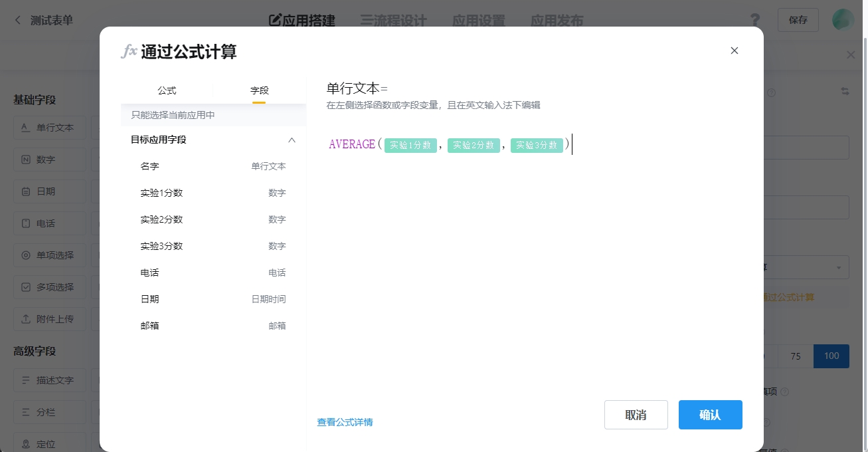Viewport: 868px width, 452px height.
Task: Select the 附件上传 upload field icon
Action: tap(25, 319)
